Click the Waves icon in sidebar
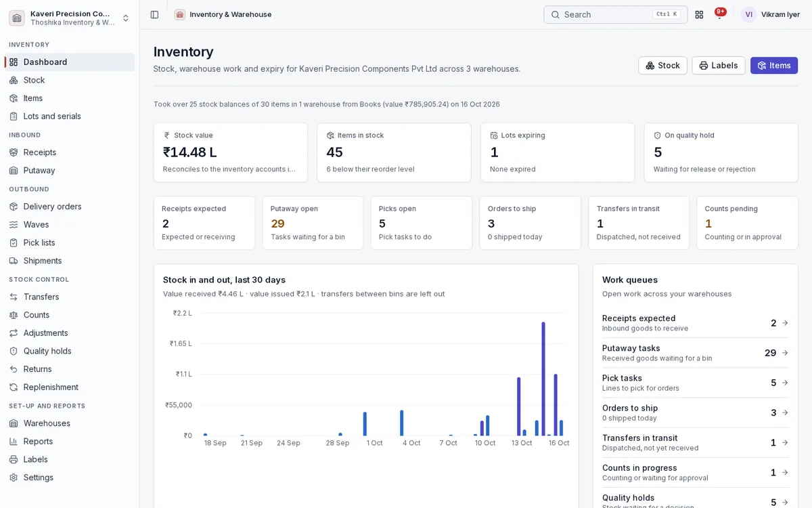The image size is (812, 508). click(x=14, y=224)
